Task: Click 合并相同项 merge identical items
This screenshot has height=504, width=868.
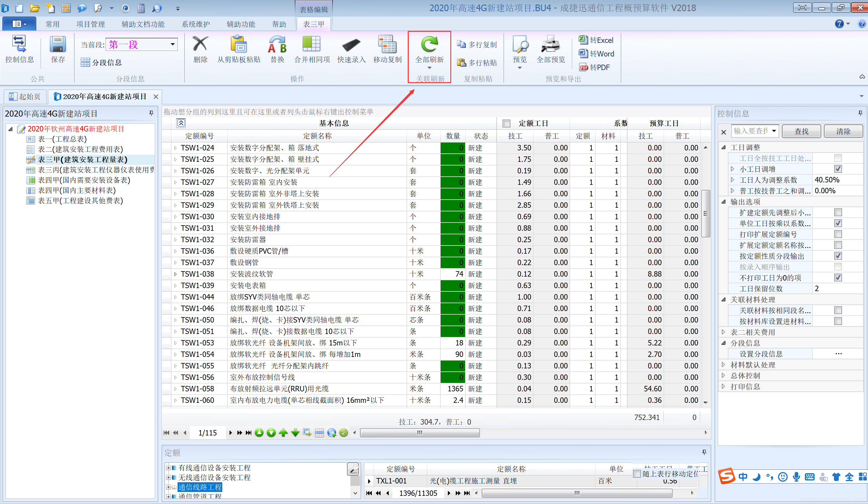Action: tap(312, 50)
